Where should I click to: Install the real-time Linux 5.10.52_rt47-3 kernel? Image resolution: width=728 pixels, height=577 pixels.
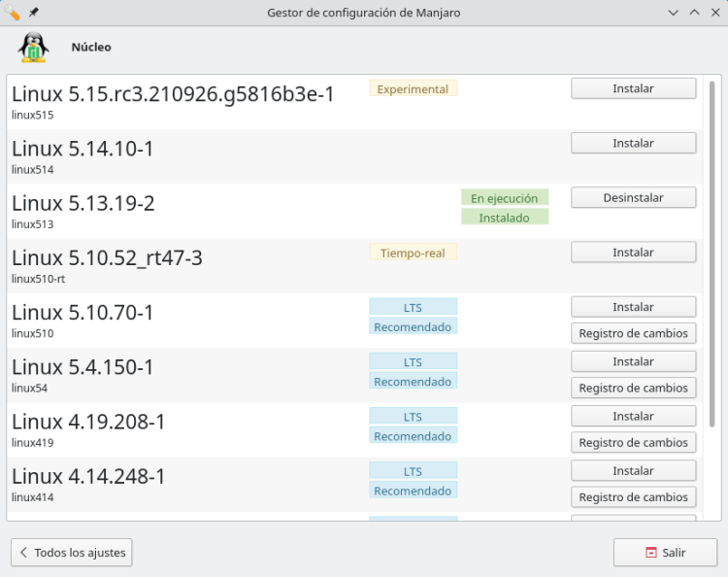tap(633, 253)
